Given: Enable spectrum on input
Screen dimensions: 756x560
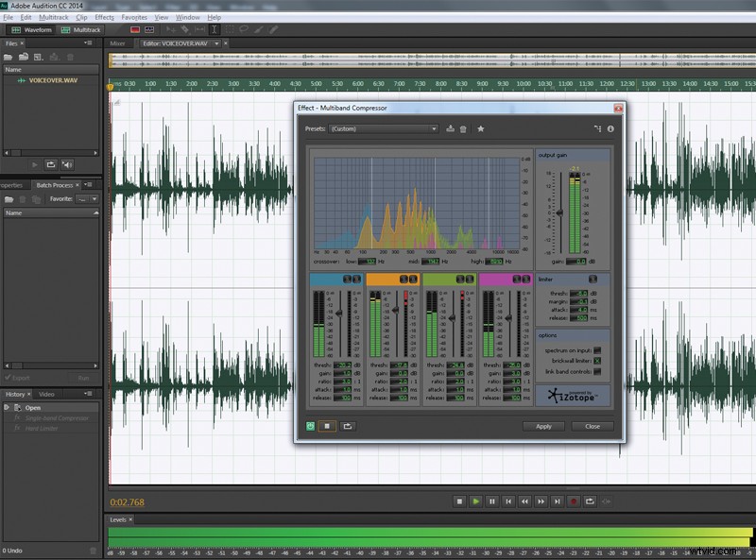Looking at the screenshot, I should pyautogui.click(x=598, y=351).
